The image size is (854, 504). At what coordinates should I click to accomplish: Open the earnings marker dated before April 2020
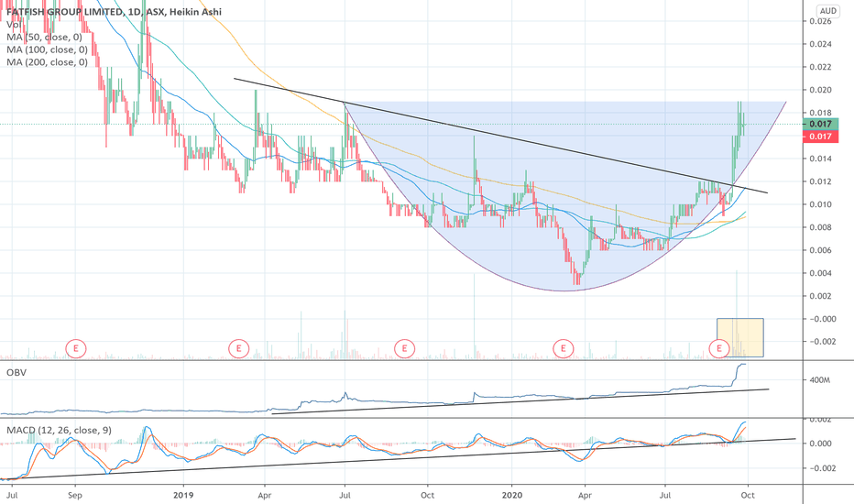pyautogui.click(x=564, y=347)
